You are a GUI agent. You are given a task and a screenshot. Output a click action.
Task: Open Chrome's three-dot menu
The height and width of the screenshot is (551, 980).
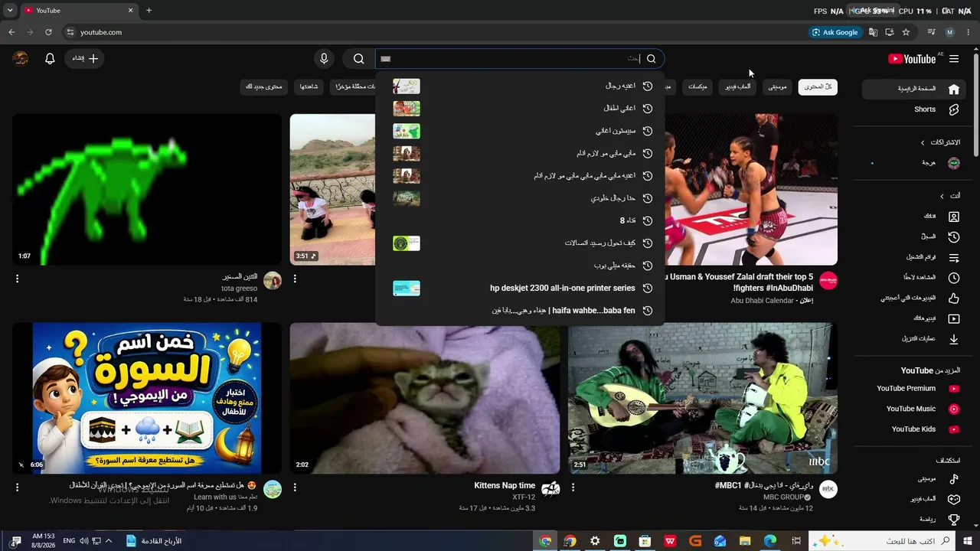(x=968, y=32)
